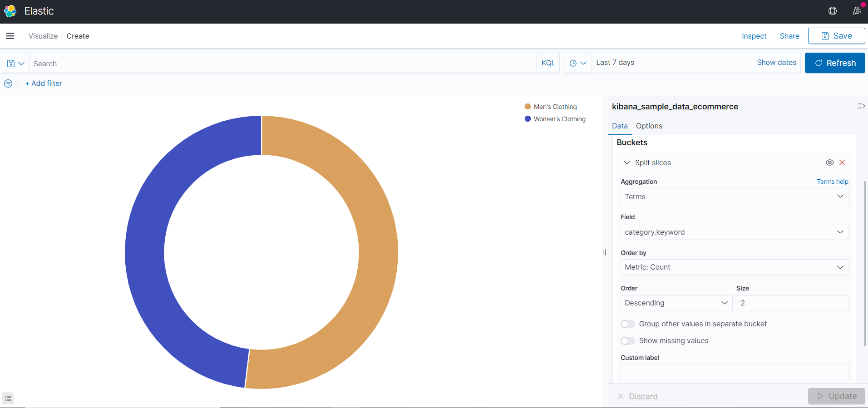Toggle the legend list icon
The image size is (868, 408).
[8, 398]
